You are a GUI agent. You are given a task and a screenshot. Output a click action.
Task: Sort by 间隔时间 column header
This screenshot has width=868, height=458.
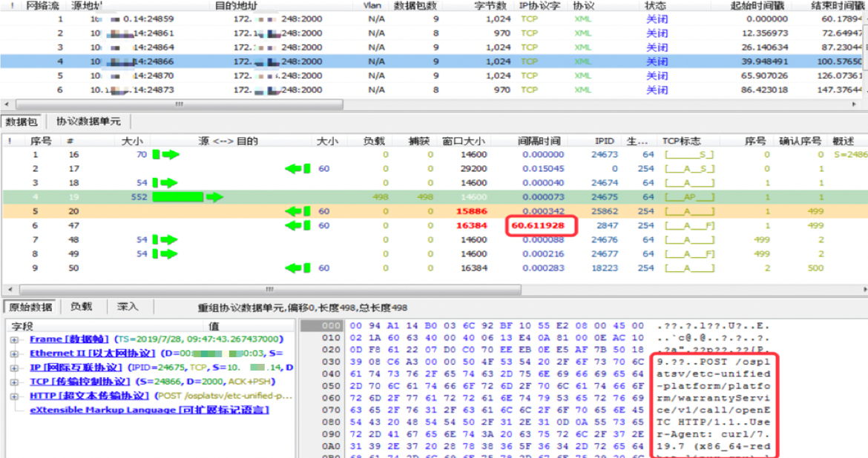539,141
